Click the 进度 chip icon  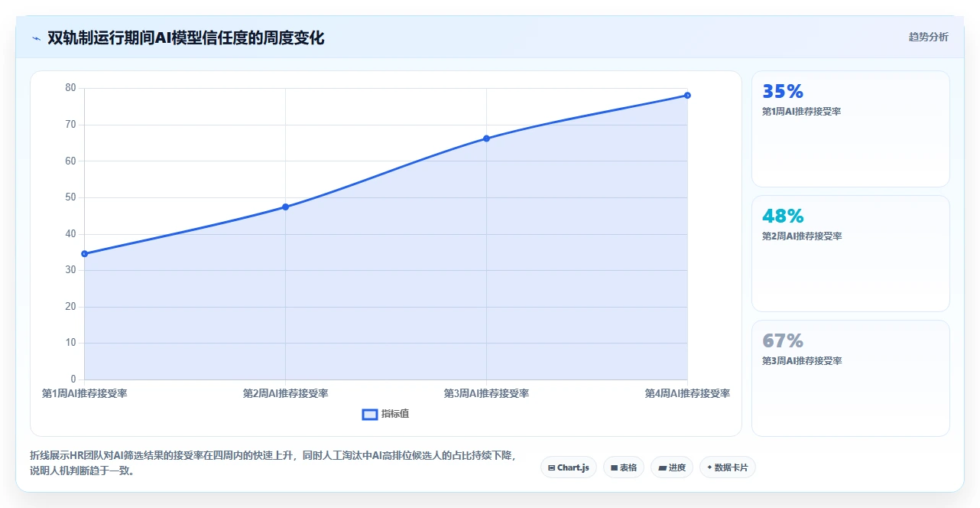click(x=662, y=467)
